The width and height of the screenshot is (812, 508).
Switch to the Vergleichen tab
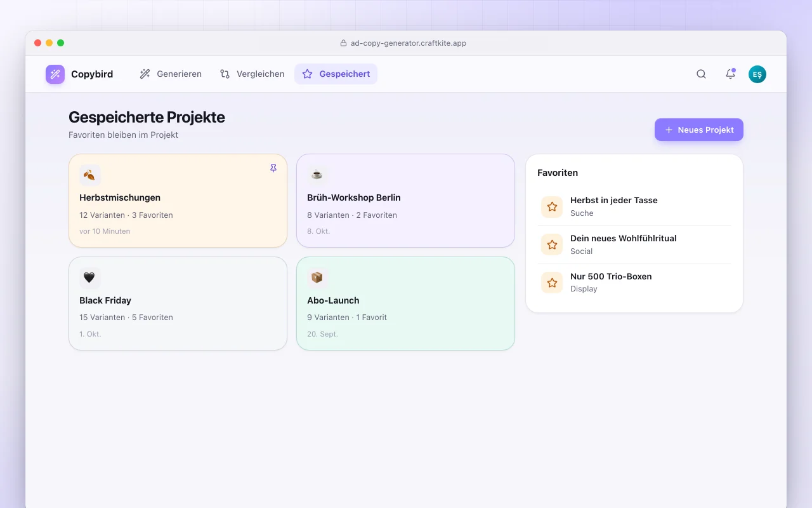click(252, 74)
